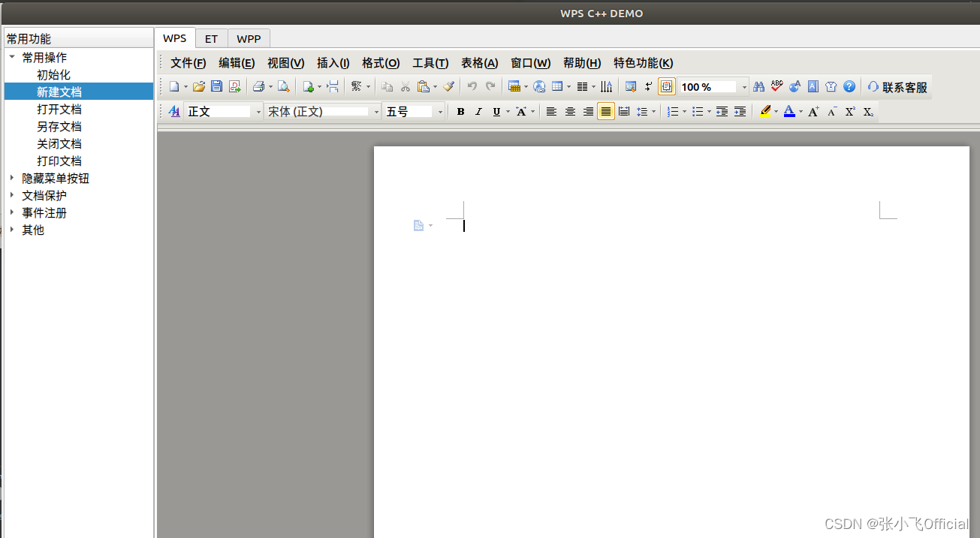Click the page break icon

333,86
